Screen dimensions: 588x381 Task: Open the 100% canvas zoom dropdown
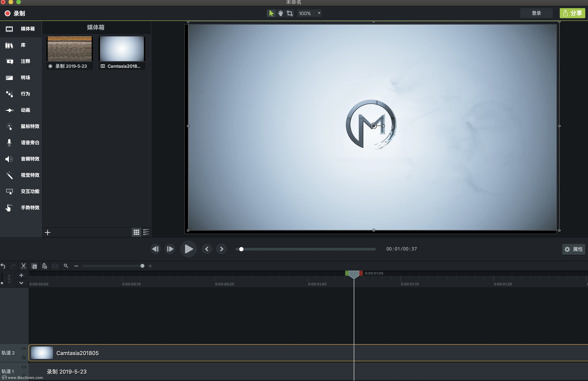309,13
